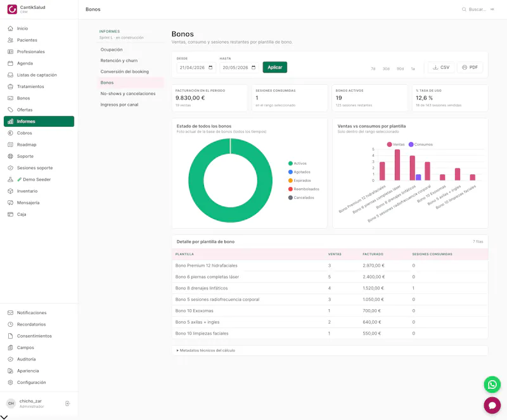
Task: Export report as PDF
Action: 470,67
